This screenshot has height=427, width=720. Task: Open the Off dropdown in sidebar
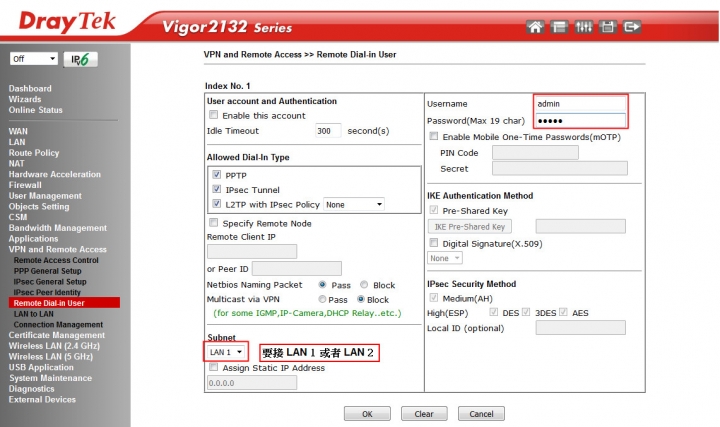(x=34, y=59)
